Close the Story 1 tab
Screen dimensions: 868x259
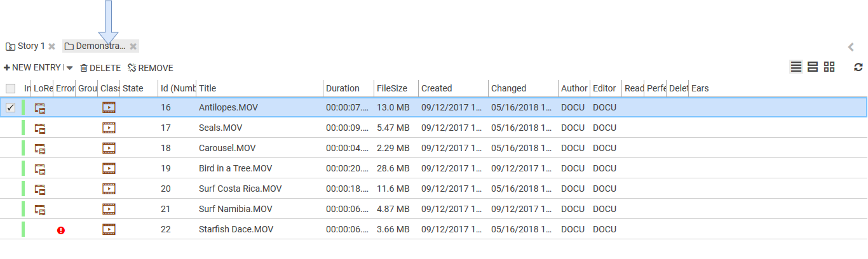52,46
